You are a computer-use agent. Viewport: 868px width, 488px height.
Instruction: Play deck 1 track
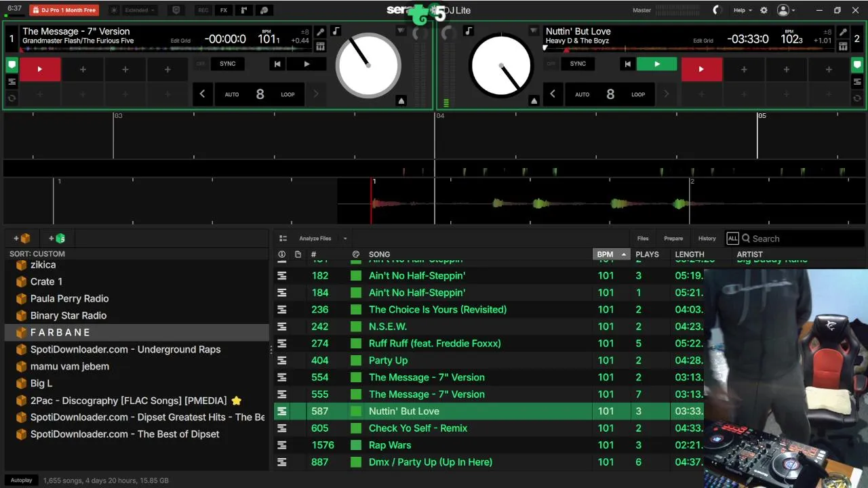pos(307,64)
